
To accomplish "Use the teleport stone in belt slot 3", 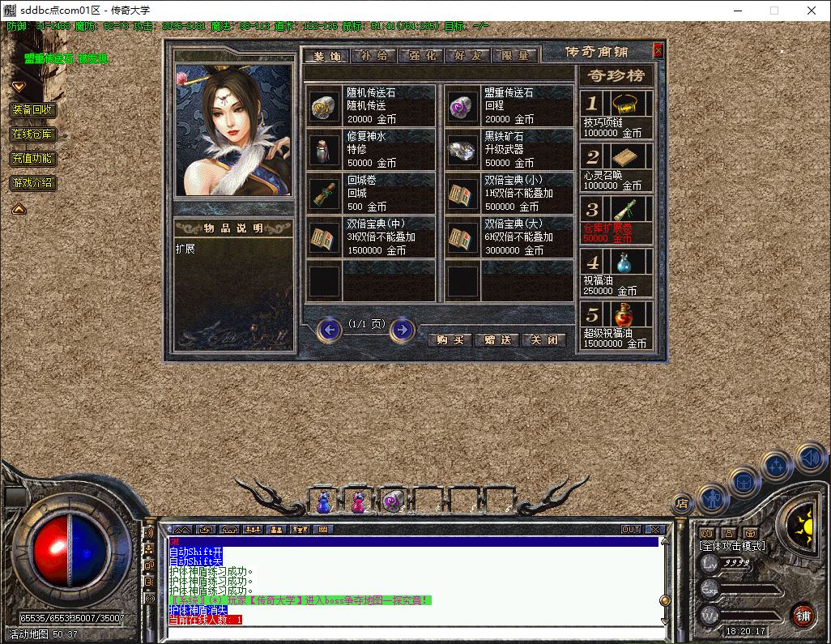I will [x=394, y=501].
